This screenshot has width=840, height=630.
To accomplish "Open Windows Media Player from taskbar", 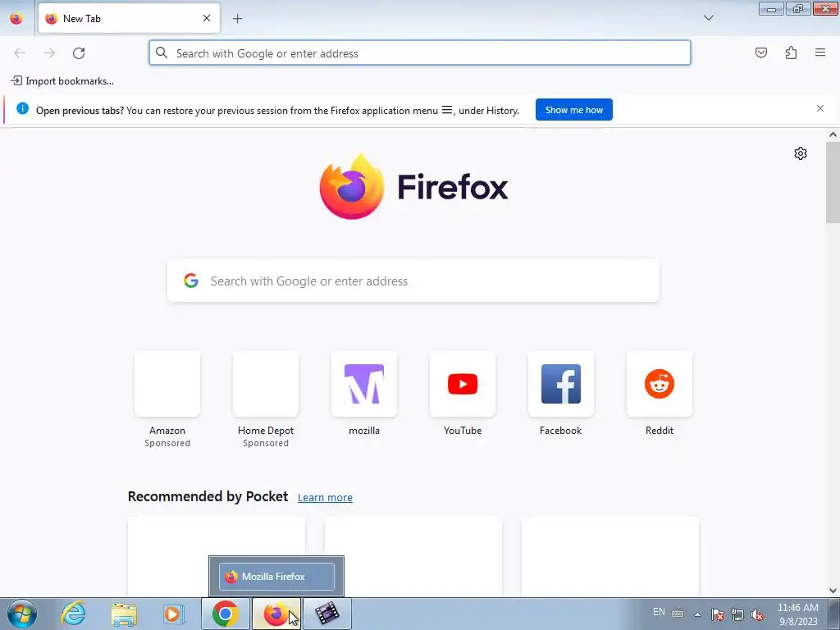I will point(174,614).
